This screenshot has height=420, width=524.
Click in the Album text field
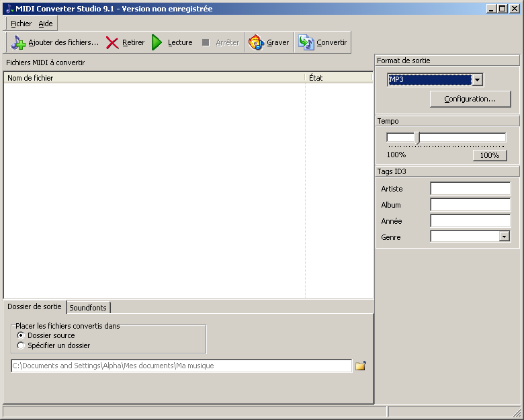point(470,205)
